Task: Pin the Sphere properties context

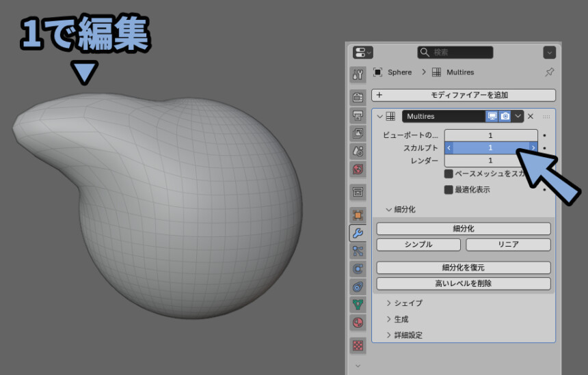Action: (x=549, y=72)
